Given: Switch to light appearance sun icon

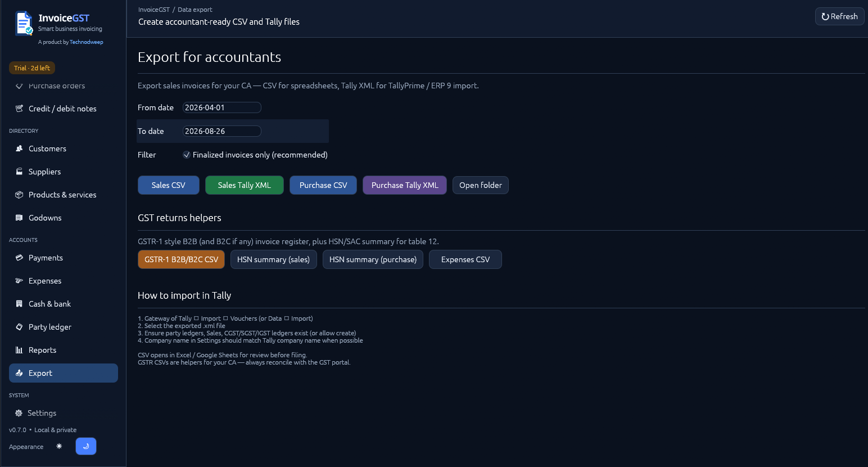Looking at the screenshot, I should click(59, 446).
